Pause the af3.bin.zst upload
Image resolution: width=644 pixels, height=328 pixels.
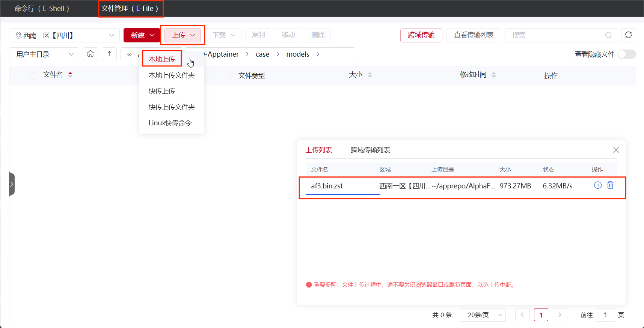(598, 185)
